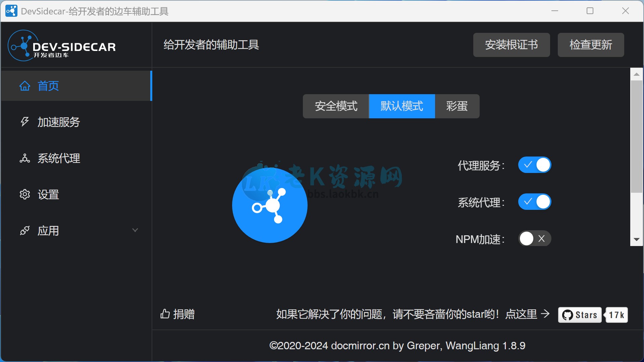644x362 pixels.
Task: Click the 安装根证书 button
Action: [x=512, y=45]
